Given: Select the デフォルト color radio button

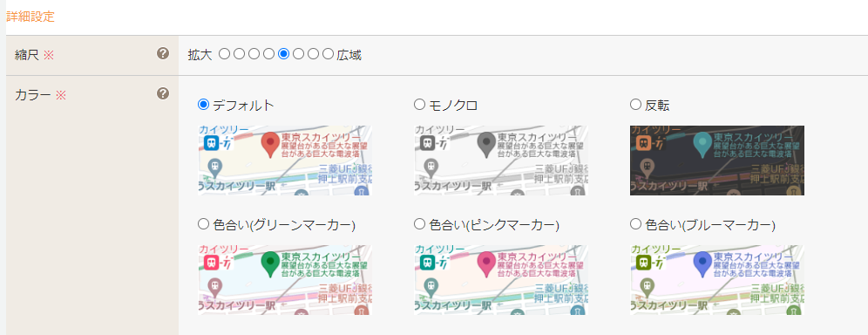Looking at the screenshot, I should click(x=203, y=104).
